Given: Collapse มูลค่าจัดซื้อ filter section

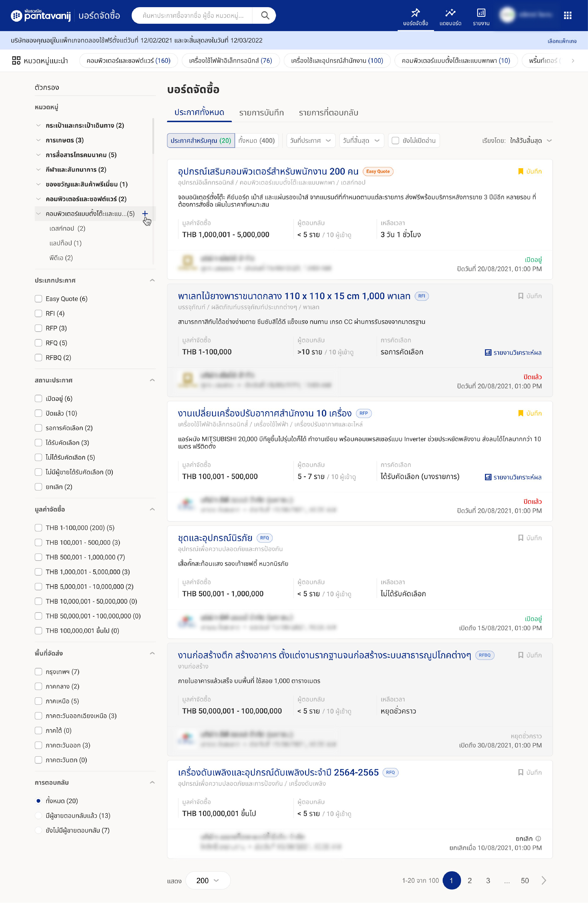Looking at the screenshot, I should tap(152, 509).
